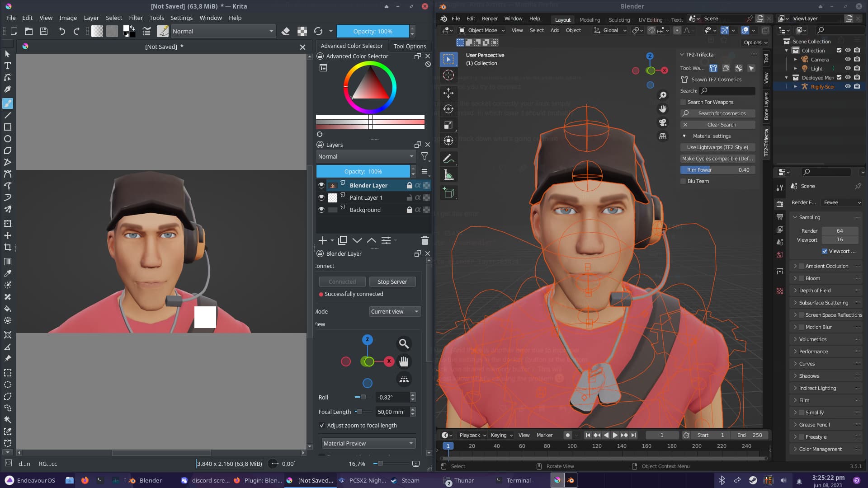
Task: Open the layer blending mode dropdown
Action: pos(365,156)
